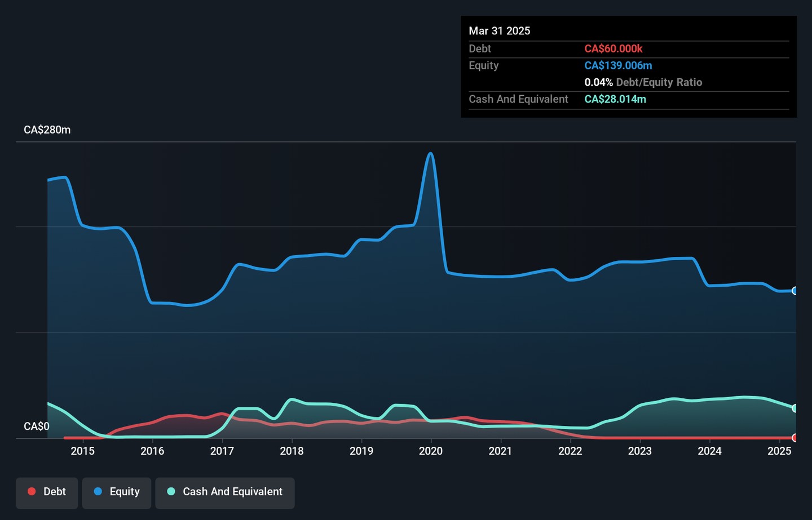Select the Equity endpoint marker on chart
This screenshot has height=520, width=812.
point(795,291)
